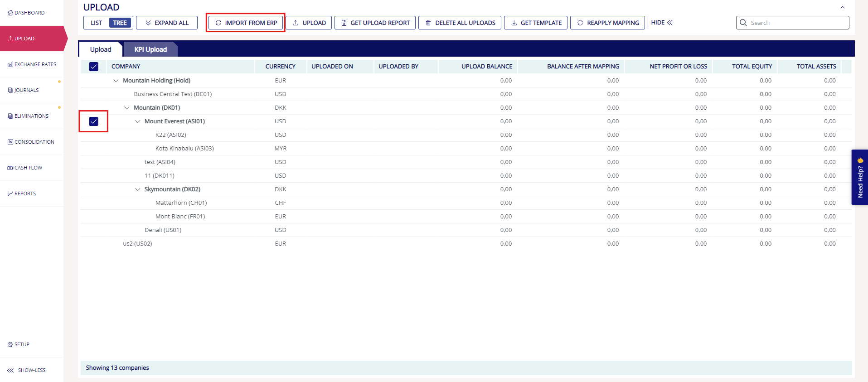This screenshot has height=382, width=868.
Task: Switch to Tree view
Action: tap(120, 23)
